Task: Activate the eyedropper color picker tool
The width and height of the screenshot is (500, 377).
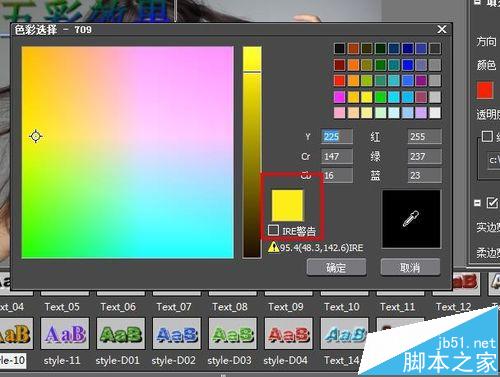Action: (x=411, y=219)
